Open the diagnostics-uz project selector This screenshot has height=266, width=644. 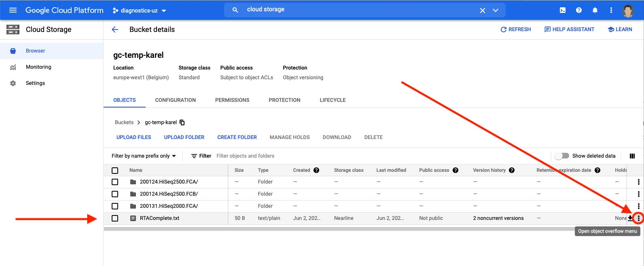point(140,11)
